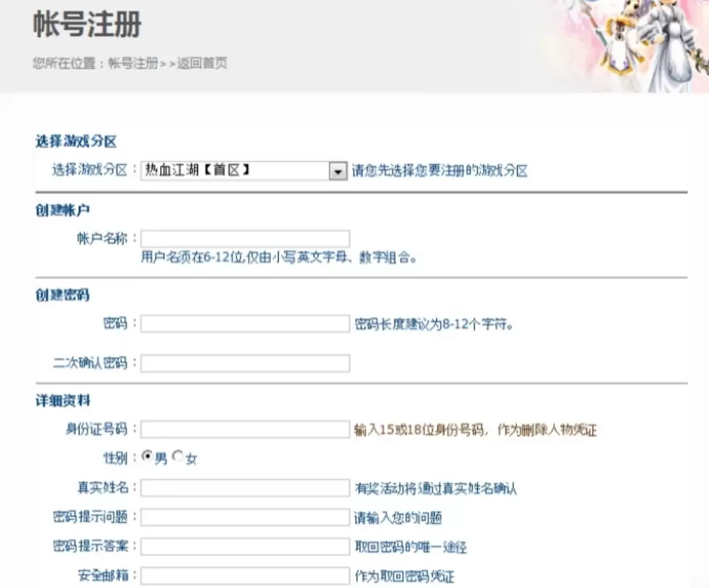Focus the 二次确认密码 confirmation field
Screen dimensions: 709x588
pyautogui.click(x=245, y=364)
